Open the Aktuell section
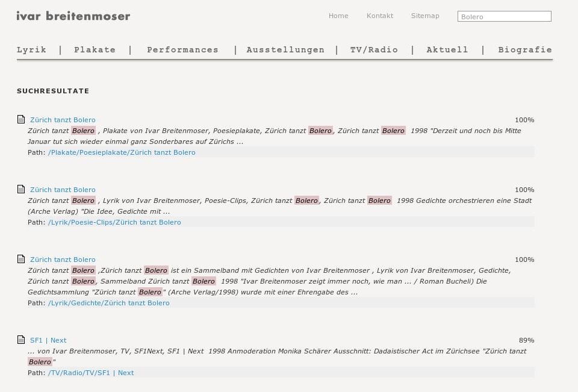 447,50
